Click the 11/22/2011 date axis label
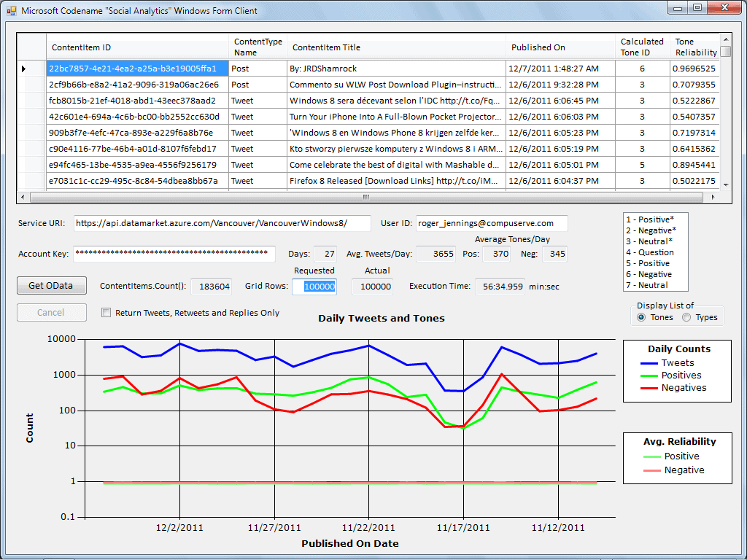Image resolution: width=747 pixels, height=560 pixels. click(x=368, y=528)
